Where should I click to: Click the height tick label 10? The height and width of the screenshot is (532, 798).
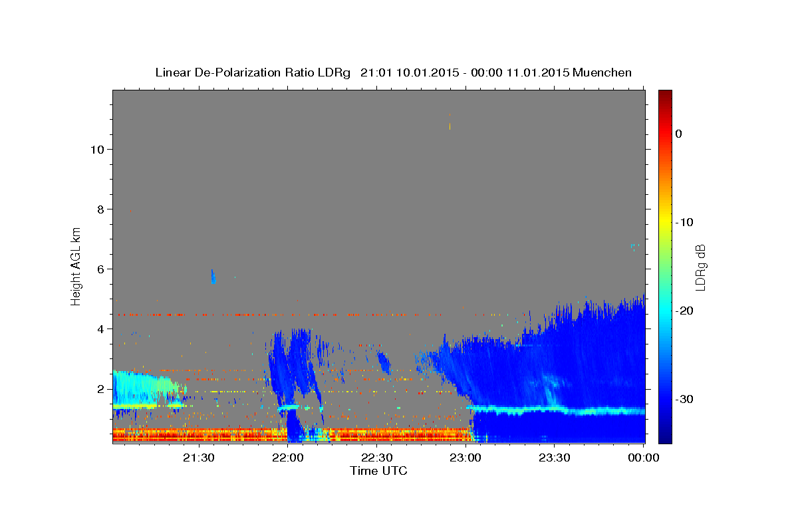coord(96,149)
